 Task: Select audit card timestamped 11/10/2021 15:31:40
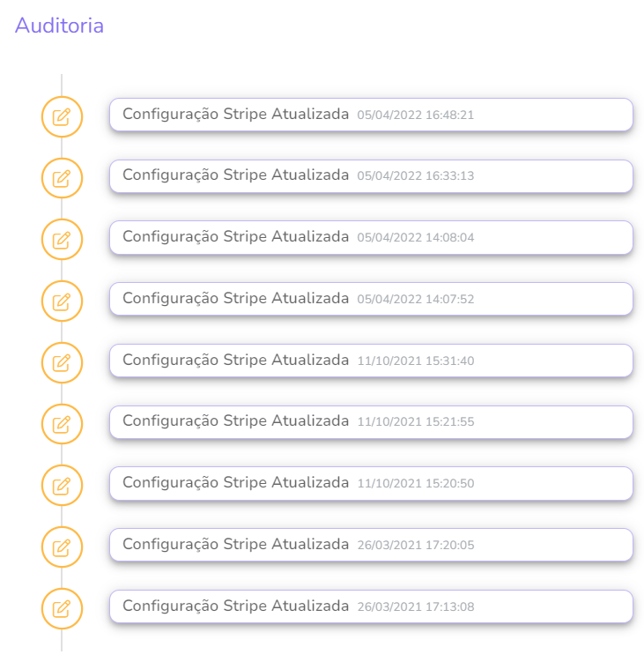[x=371, y=361]
